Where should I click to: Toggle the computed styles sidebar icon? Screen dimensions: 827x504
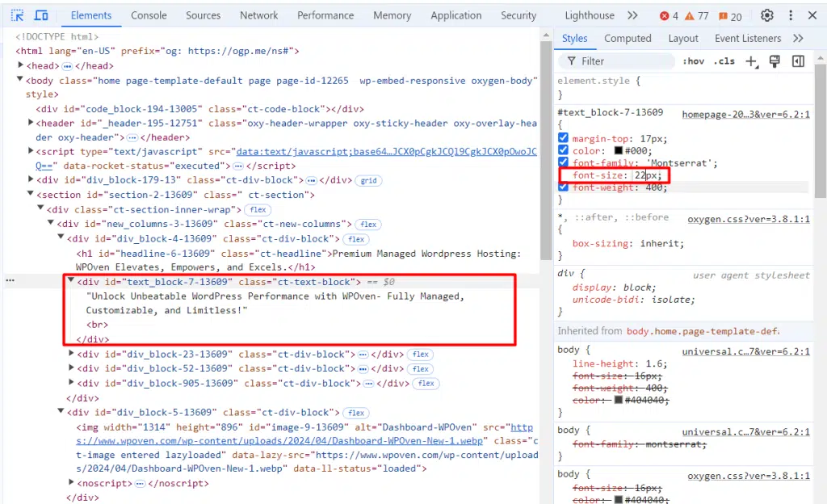tap(798, 61)
